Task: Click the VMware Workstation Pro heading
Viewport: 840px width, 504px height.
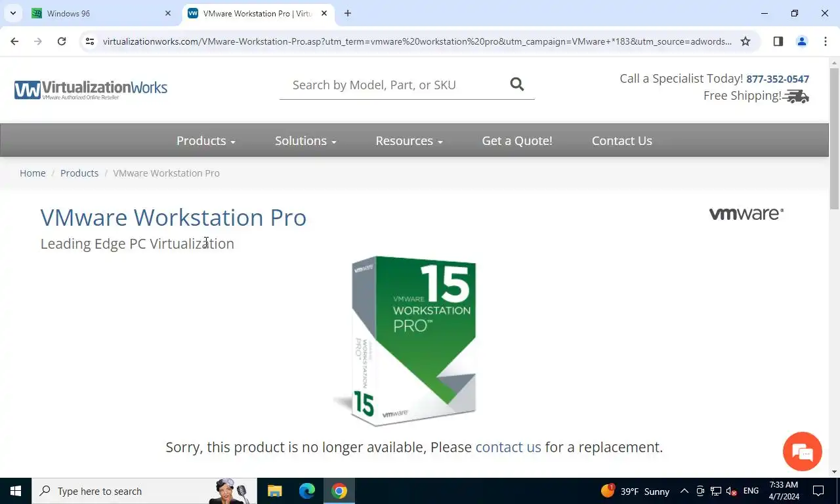Action: pyautogui.click(x=173, y=217)
